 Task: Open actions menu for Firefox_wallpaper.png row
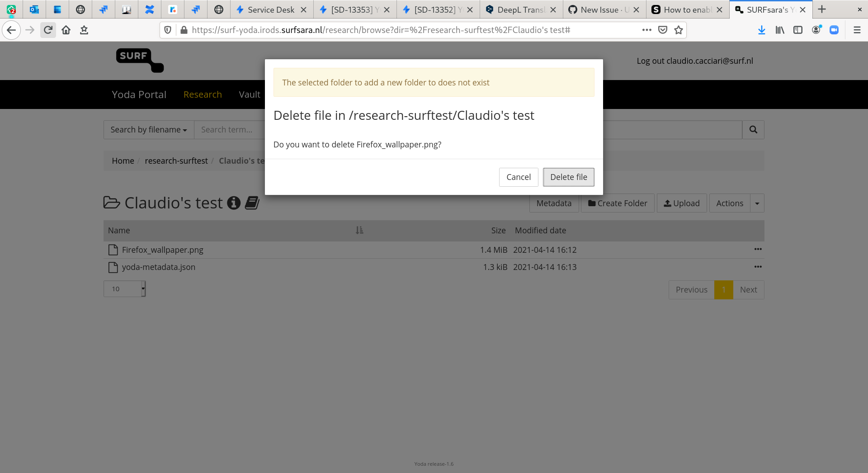point(758,250)
